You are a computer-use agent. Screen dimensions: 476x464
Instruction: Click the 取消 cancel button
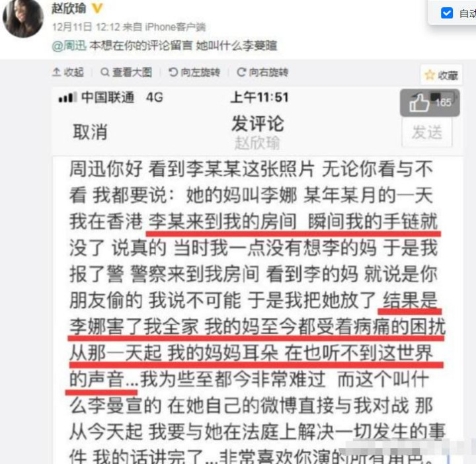pos(90,132)
